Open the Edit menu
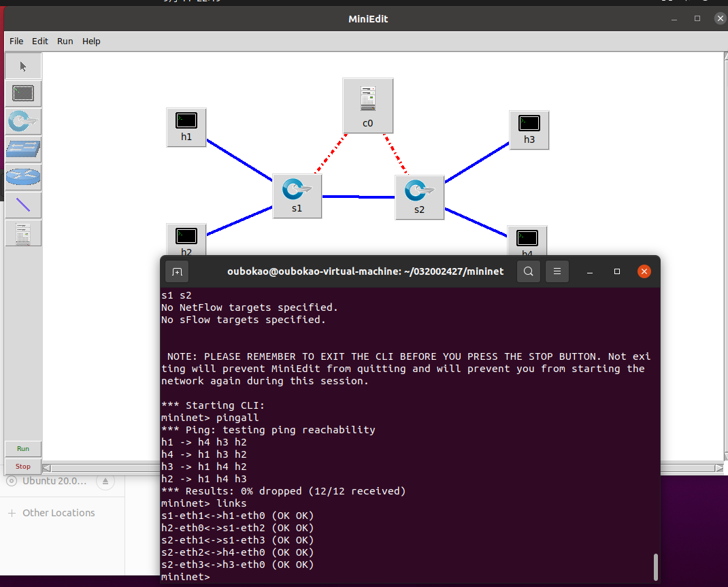The width and height of the screenshot is (728, 587). click(40, 41)
